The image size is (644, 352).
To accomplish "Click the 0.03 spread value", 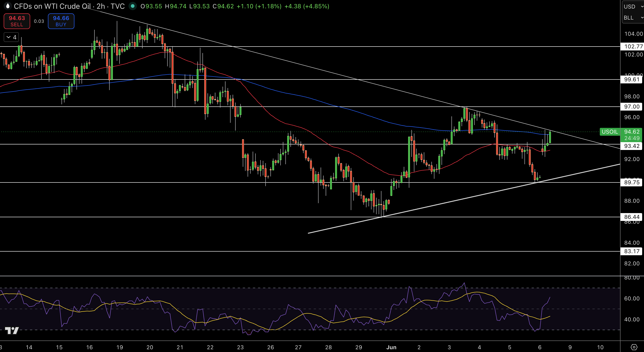I will click(39, 21).
